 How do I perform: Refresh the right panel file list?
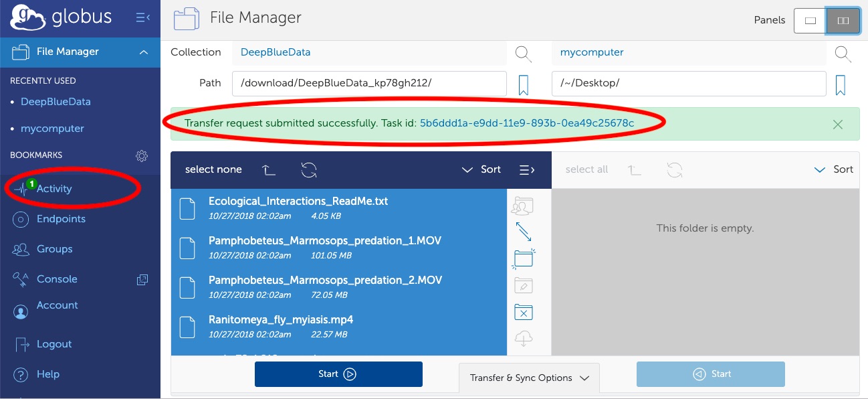pos(675,170)
